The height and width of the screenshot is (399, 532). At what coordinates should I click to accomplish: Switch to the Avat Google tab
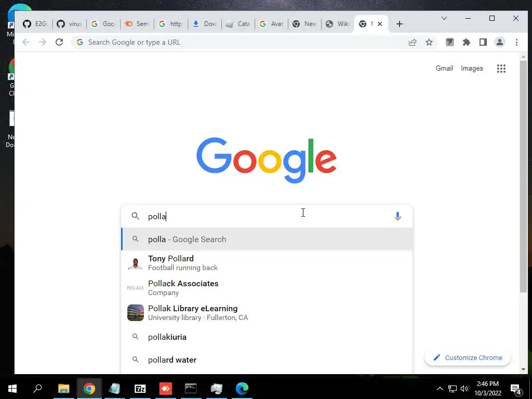click(271, 24)
